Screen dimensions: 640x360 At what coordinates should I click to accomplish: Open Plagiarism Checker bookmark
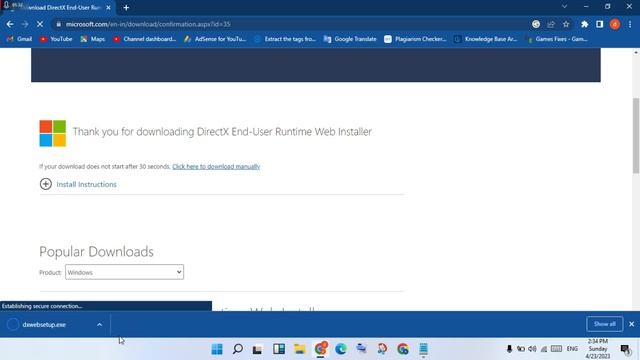pos(415,39)
